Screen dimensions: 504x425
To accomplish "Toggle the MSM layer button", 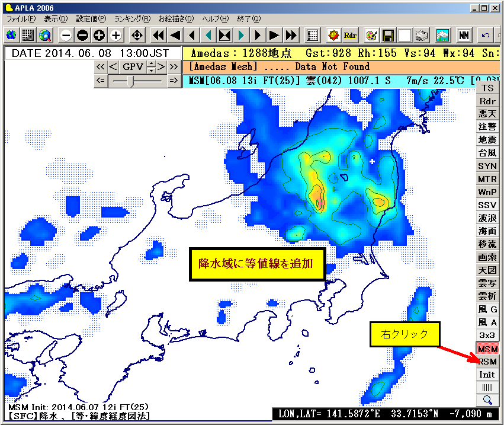I will pos(487,349).
